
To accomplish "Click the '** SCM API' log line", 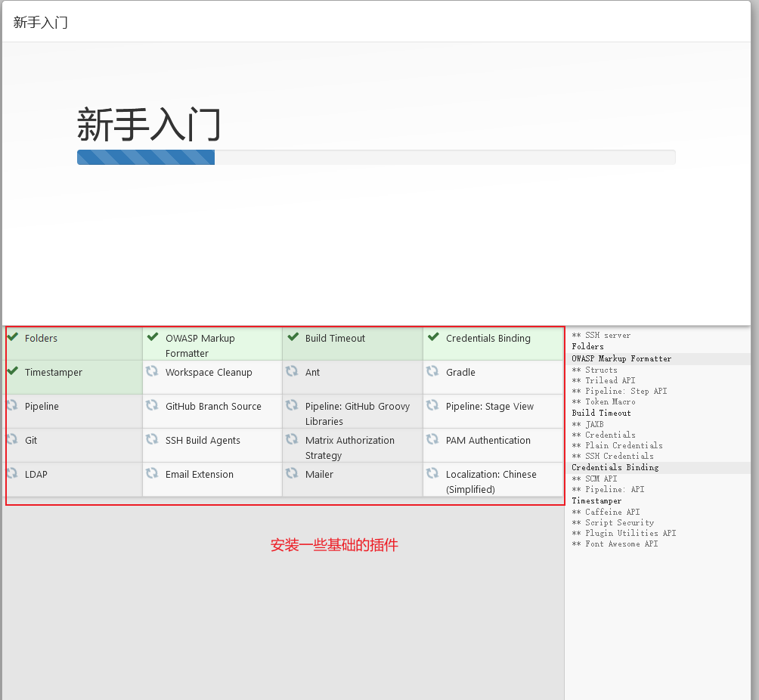I will (594, 479).
